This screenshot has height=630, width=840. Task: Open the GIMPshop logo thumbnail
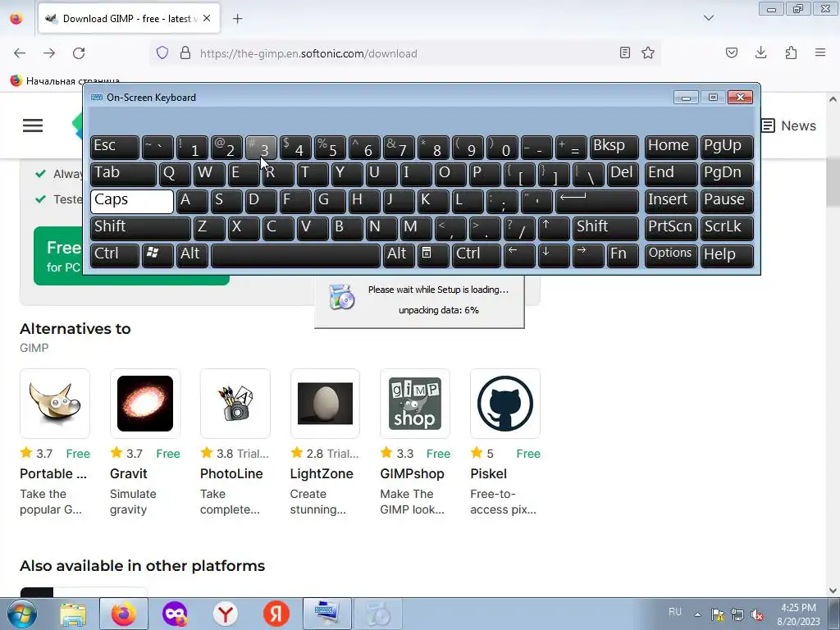(414, 404)
